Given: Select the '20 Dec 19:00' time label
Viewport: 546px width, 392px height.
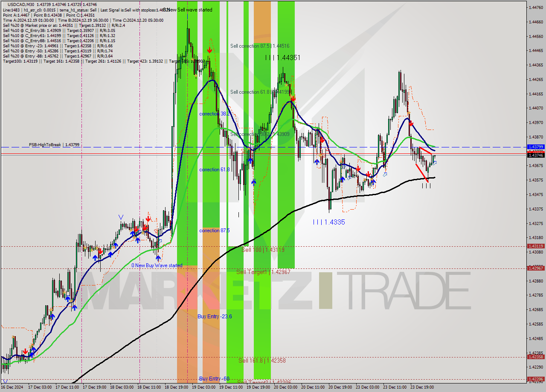Looking at the screenshot, I should click(x=340, y=387).
